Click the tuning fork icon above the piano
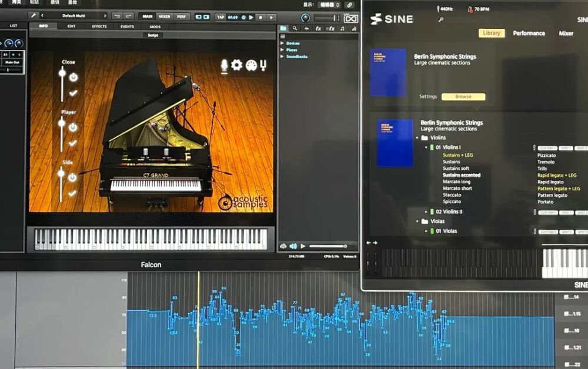588x369 pixels. (265, 65)
